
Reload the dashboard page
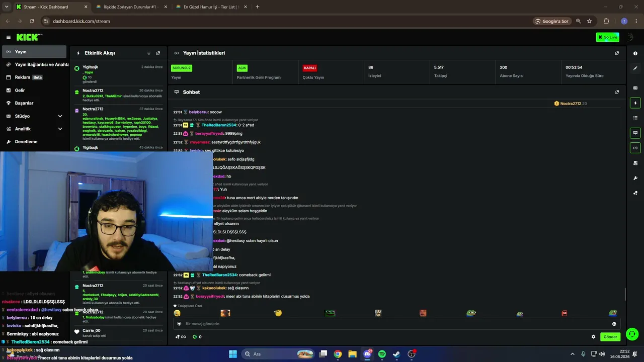(x=32, y=21)
